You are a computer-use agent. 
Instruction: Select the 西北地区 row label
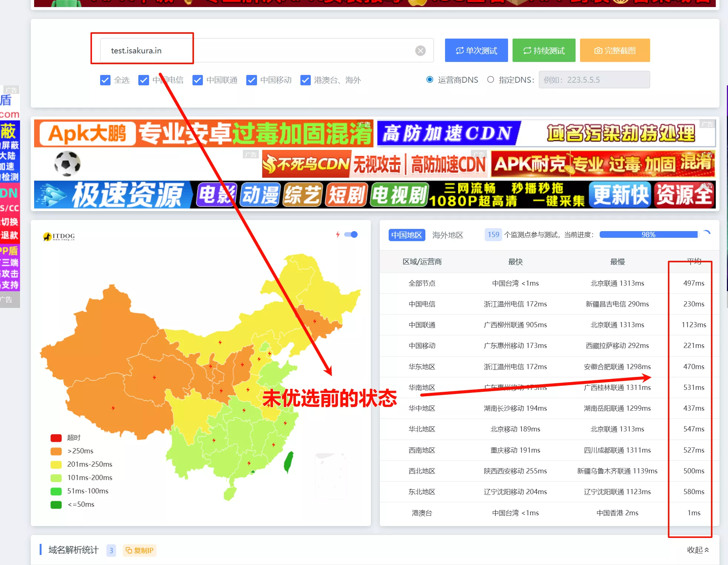click(x=422, y=471)
